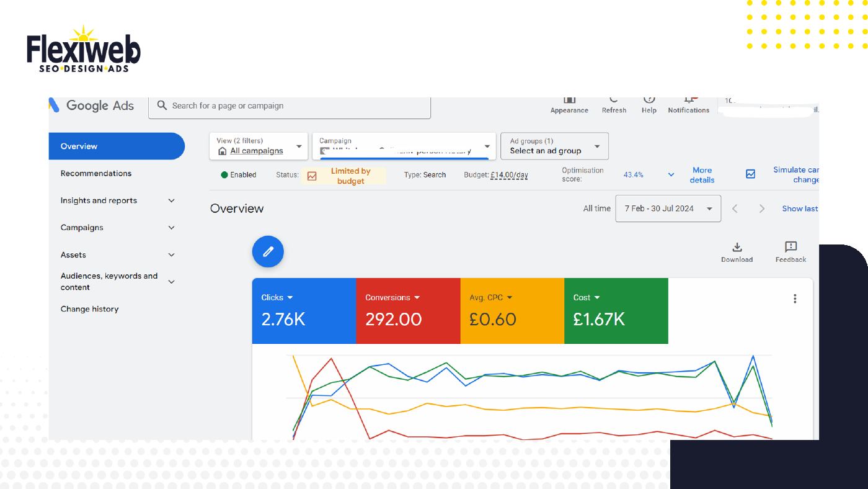This screenshot has width=868, height=489.
Task: Expand the optimisation score chevron
Action: click(x=671, y=175)
